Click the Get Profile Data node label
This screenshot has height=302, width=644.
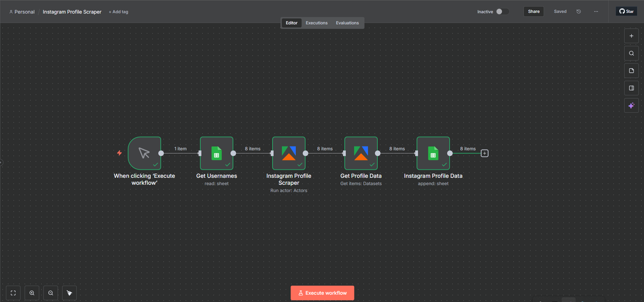pyautogui.click(x=361, y=176)
